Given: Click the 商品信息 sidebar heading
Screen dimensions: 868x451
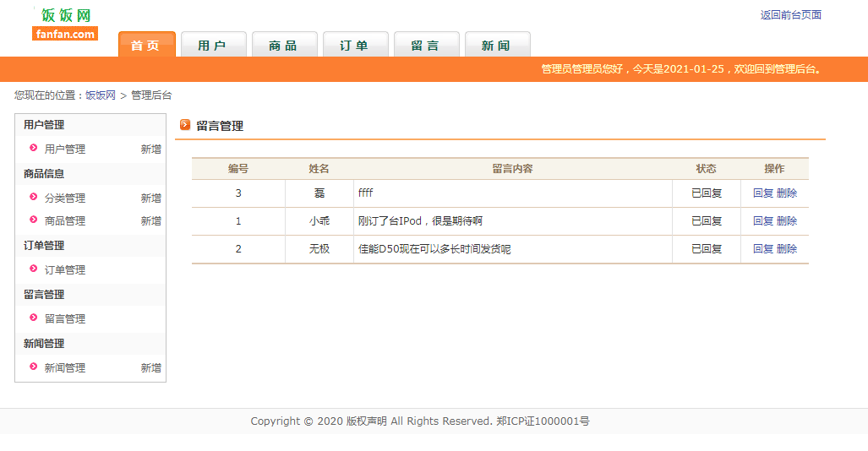Looking at the screenshot, I should click(x=44, y=174).
